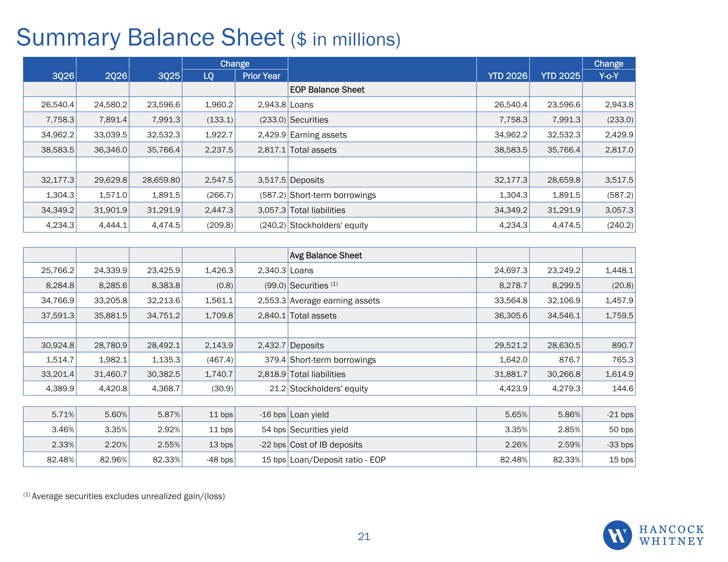Select the YTD 2026 column header

[508, 76]
